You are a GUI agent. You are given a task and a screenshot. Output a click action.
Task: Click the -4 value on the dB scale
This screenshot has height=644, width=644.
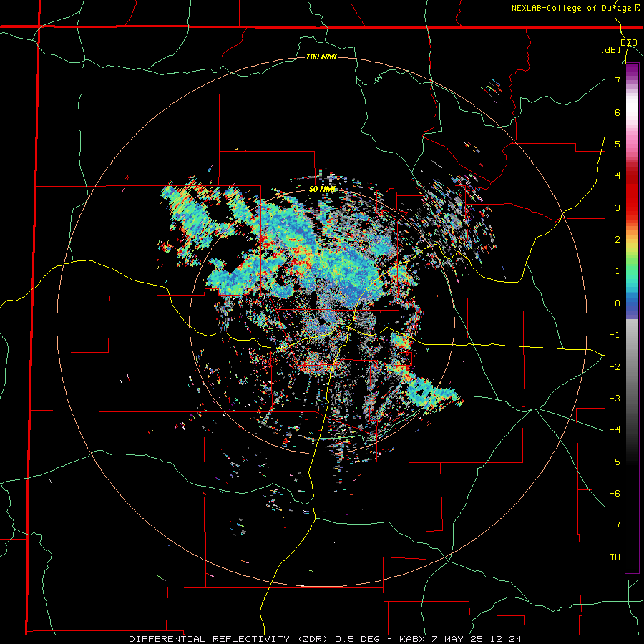[x=615, y=430]
